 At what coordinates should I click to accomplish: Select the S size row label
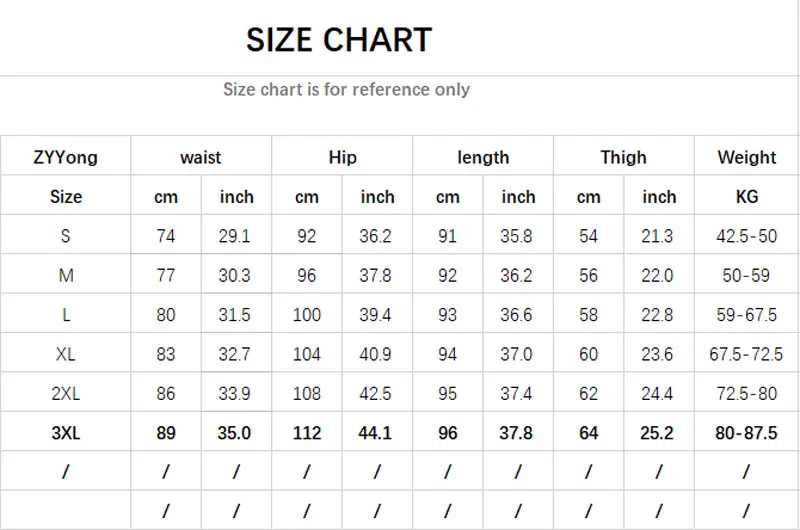pos(66,236)
